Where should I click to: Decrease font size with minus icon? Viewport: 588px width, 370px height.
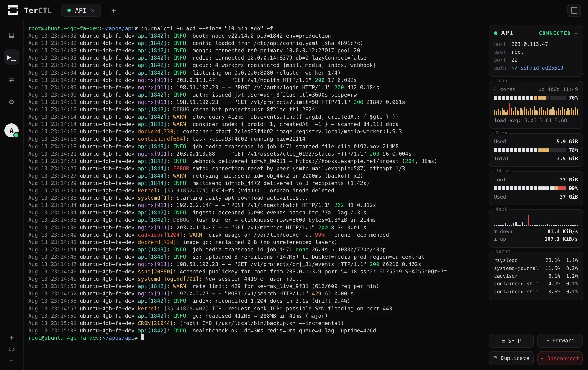pyautogui.click(x=11, y=360)
